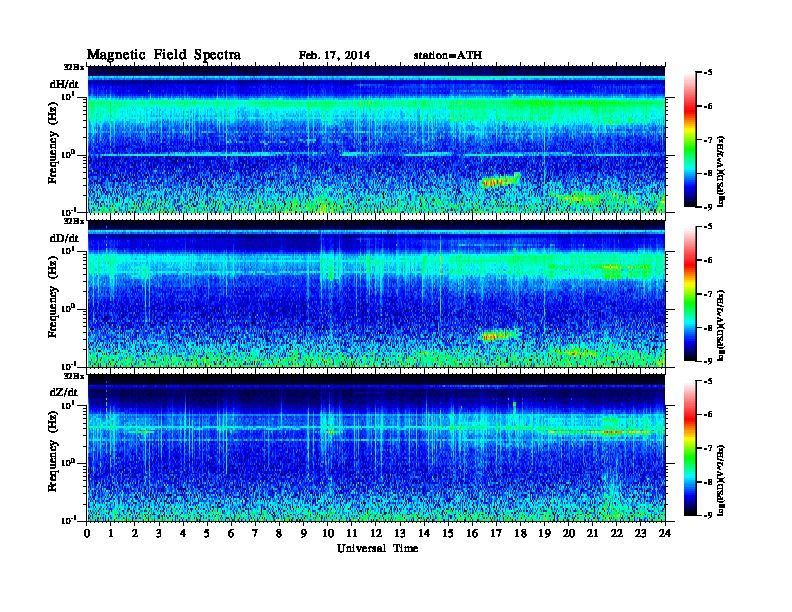792x612 pixels.
Task: Click the "Universal Time" axis title
Action: coord(377,548)
